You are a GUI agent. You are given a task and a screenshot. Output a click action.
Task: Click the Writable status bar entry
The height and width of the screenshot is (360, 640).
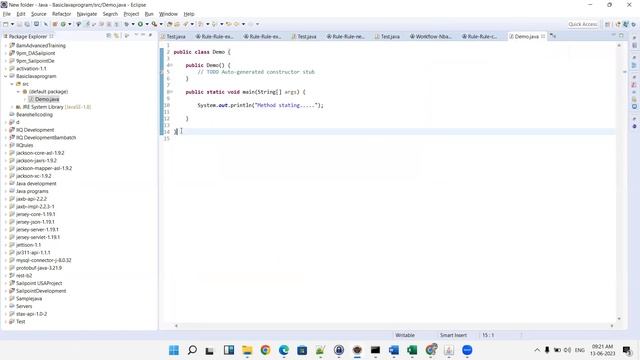point(405,335)
